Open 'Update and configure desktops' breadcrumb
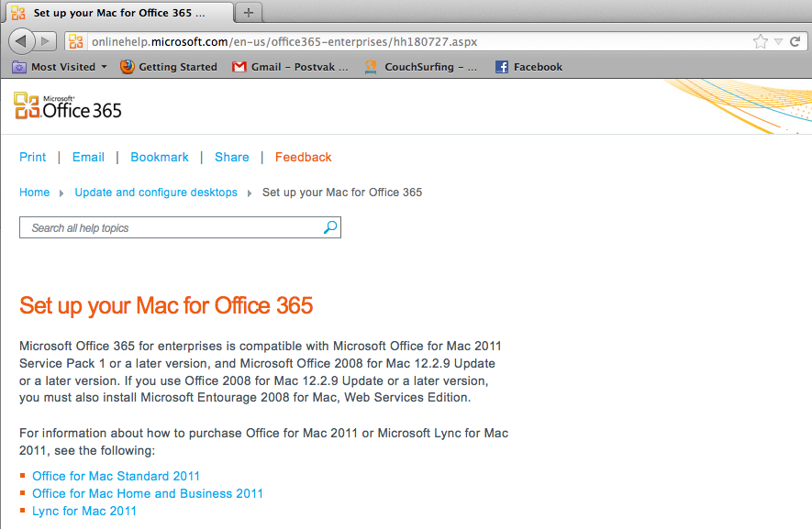Viewport: 812px width, 529px height. (x=156, y=192)
